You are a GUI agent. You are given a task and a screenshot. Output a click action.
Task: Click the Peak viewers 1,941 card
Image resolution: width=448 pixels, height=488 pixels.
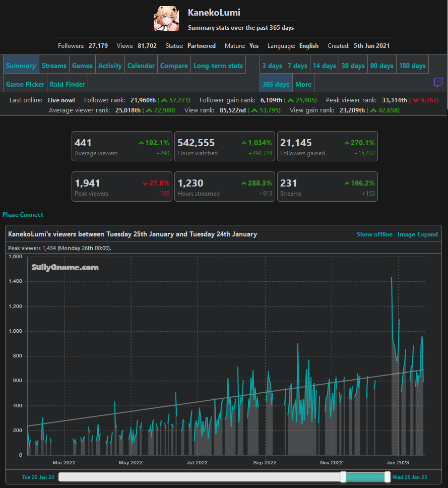[122, 187]
